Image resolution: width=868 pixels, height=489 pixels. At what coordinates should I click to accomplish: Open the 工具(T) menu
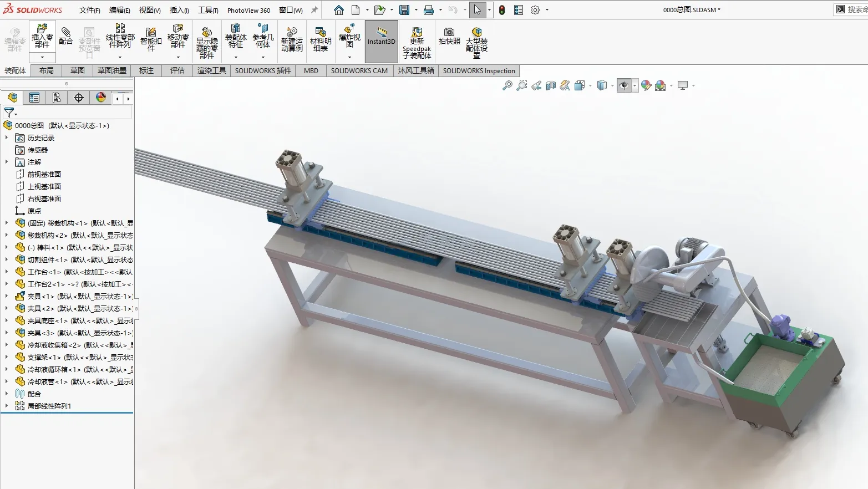(x=208, y=10)
